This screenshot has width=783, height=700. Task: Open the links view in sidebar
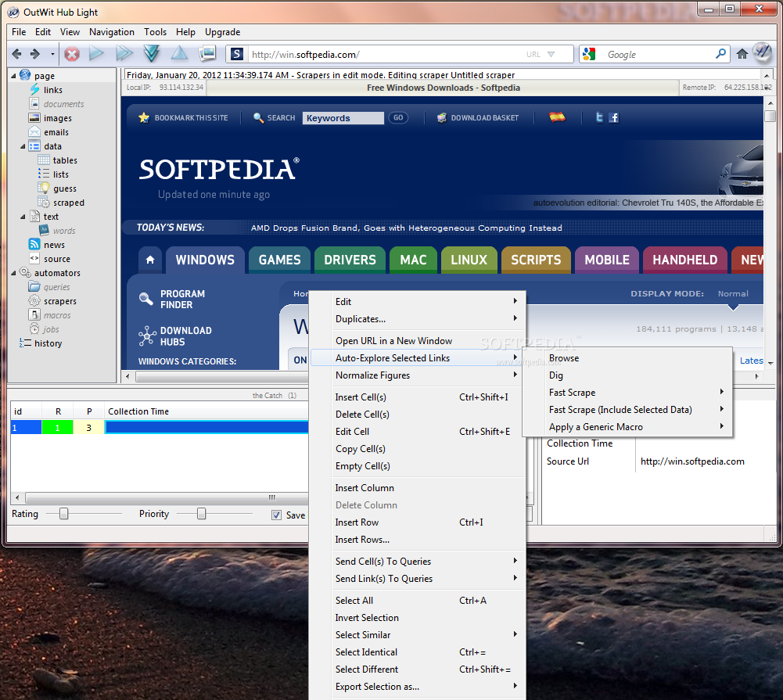52,90
